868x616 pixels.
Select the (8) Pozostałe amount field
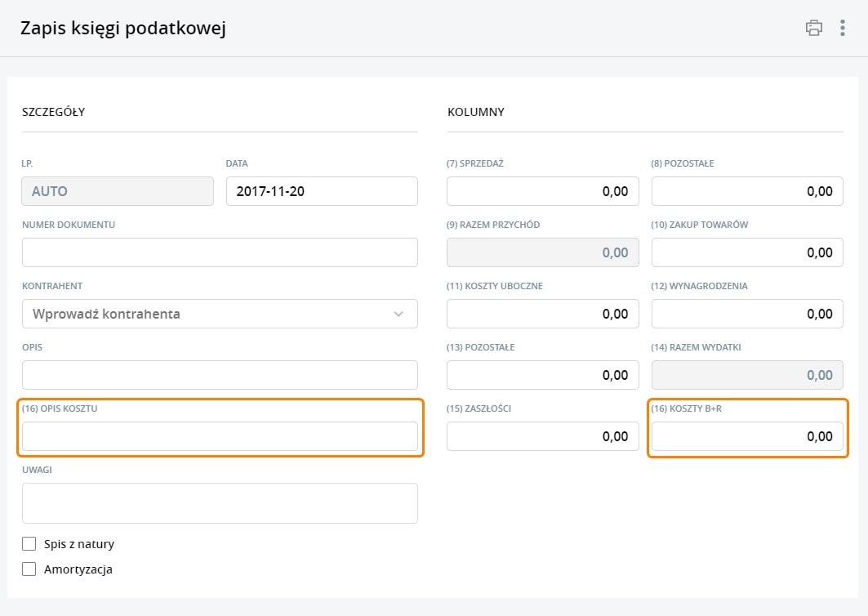746,191
